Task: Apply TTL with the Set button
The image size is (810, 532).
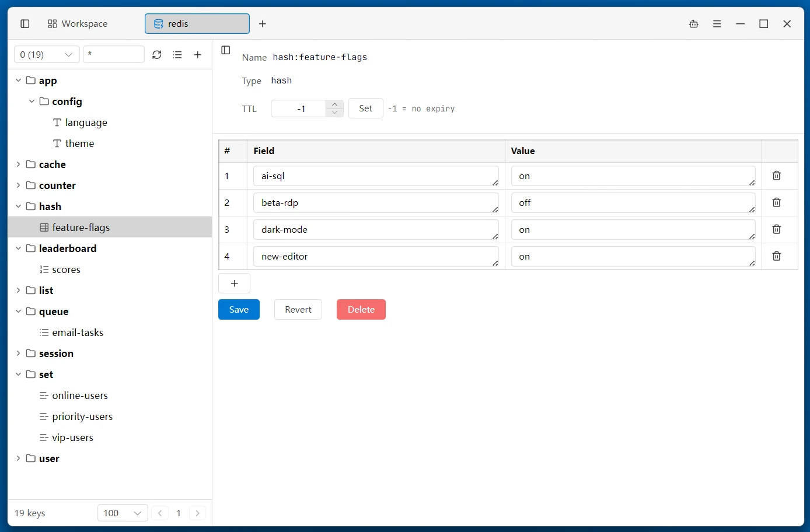Action: point(366,108)
